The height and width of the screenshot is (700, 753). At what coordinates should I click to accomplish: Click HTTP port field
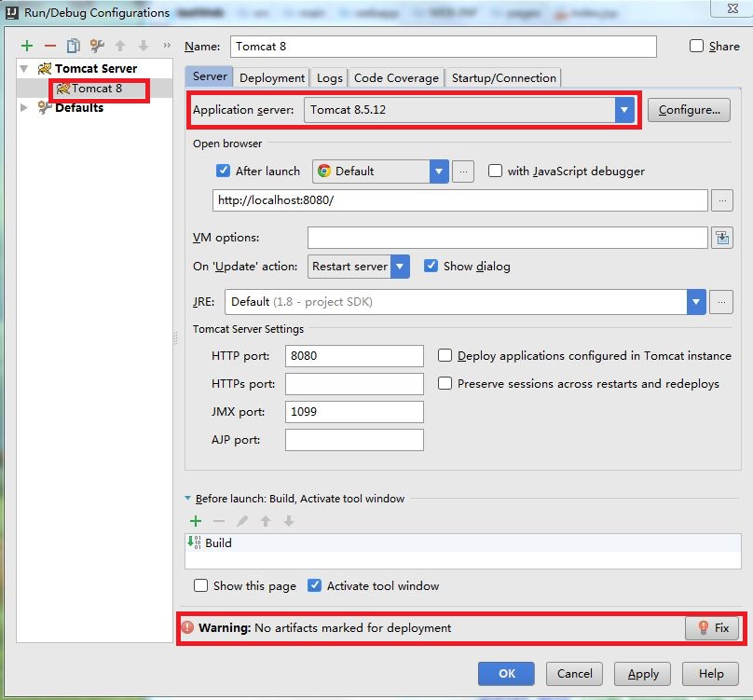pyautogui.click(x=354, y=356)
